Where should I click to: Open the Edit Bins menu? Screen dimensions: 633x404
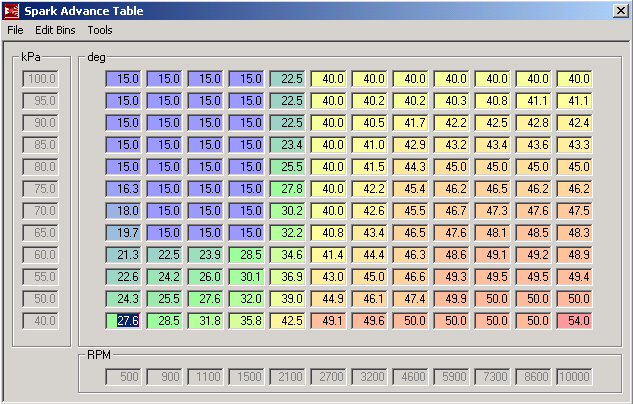click(x=55, y=31)
